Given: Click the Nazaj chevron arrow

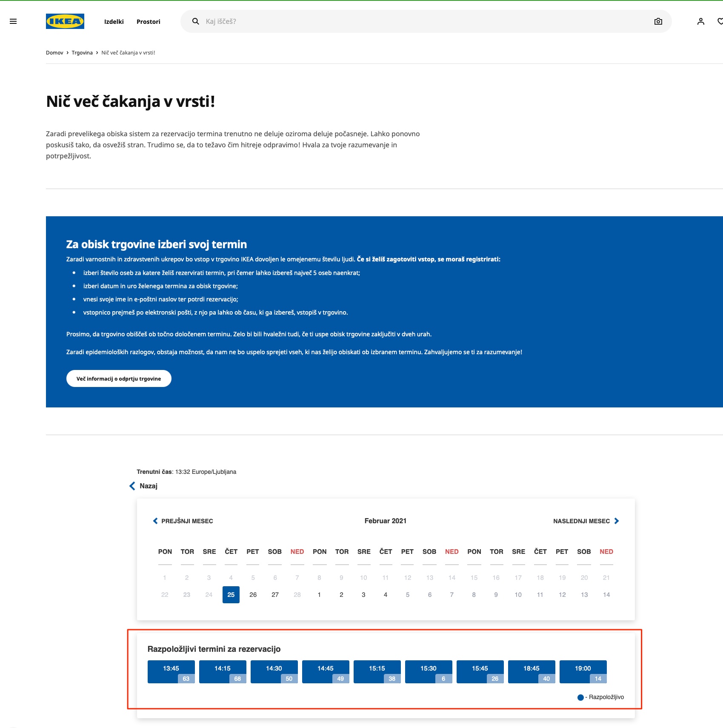Looking at the screenshot, I should click(132, 486).
